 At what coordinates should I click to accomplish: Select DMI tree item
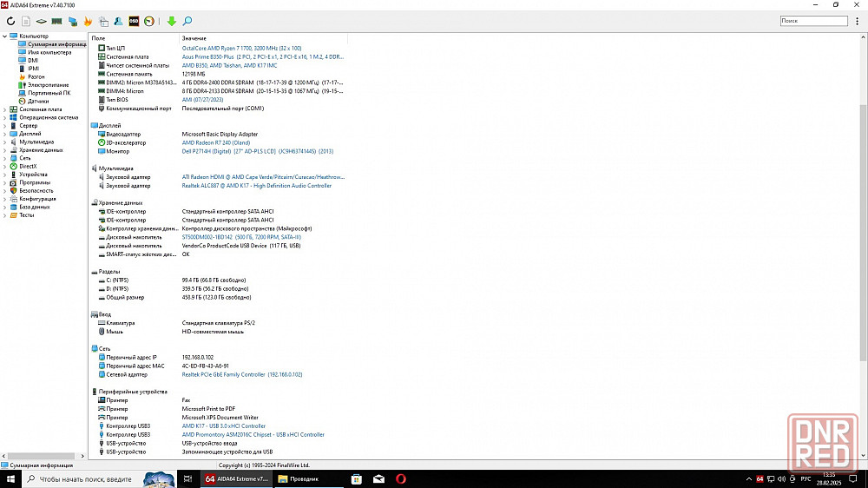pos(33,61)
